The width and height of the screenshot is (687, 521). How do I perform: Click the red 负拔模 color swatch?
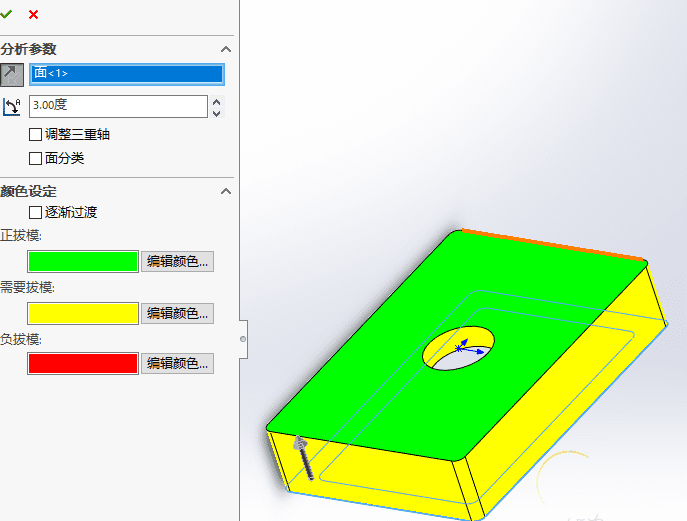point(83,363)
